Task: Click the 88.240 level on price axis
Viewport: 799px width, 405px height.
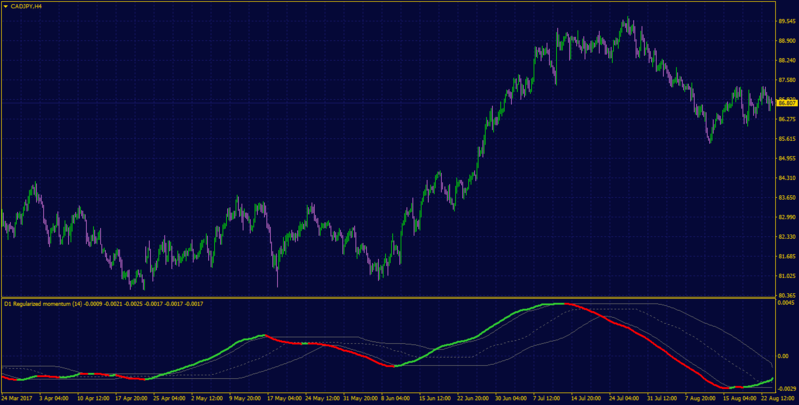Action: (x=787, y=61)
